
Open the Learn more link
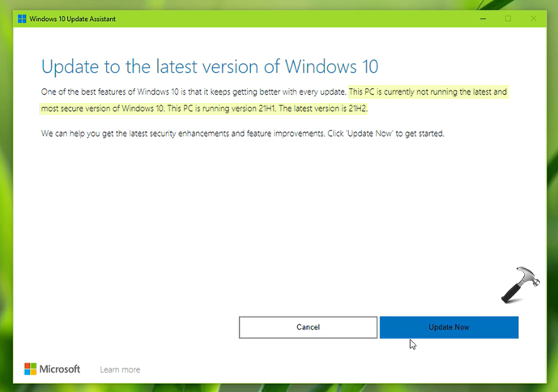click(120, 369)
